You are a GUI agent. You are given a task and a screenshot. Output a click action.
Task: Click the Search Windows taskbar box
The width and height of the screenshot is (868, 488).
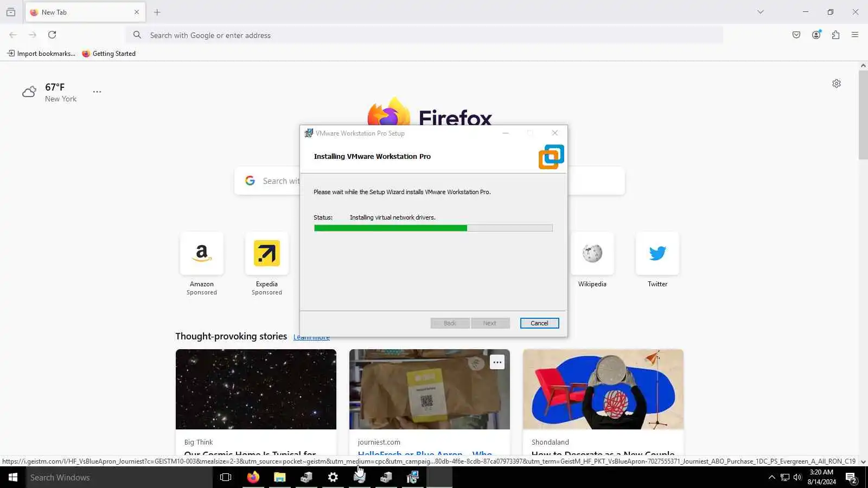click(x=119, y=477)
